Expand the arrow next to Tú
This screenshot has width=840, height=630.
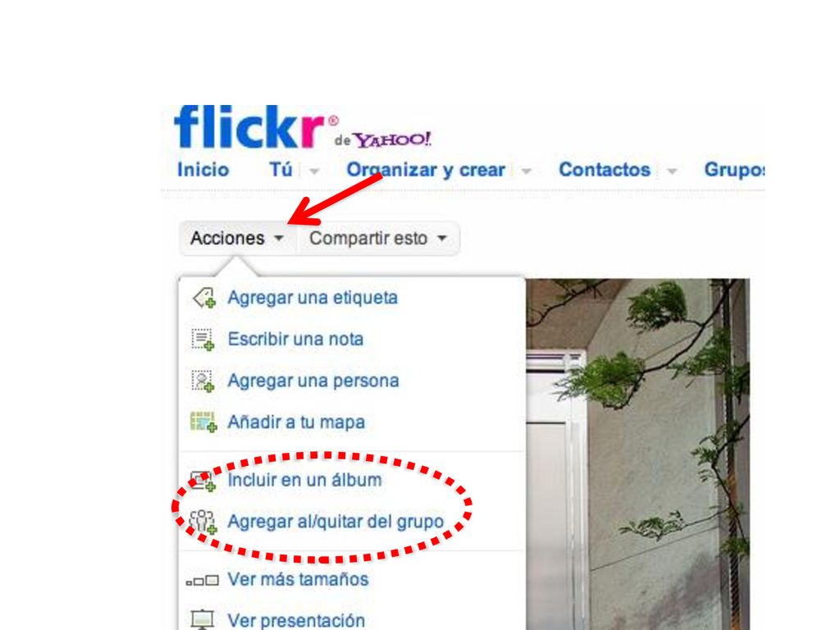(314, 171)
